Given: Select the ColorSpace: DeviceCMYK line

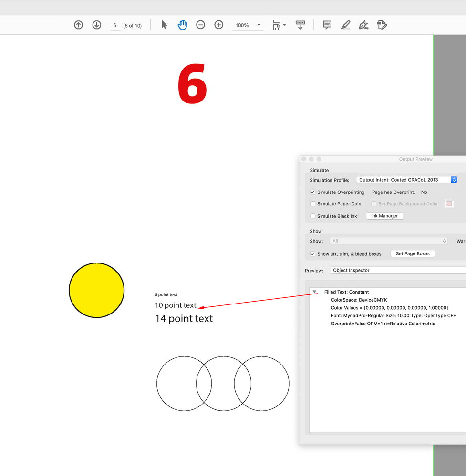Looking at the screenshot, I should tap(359, 300).
